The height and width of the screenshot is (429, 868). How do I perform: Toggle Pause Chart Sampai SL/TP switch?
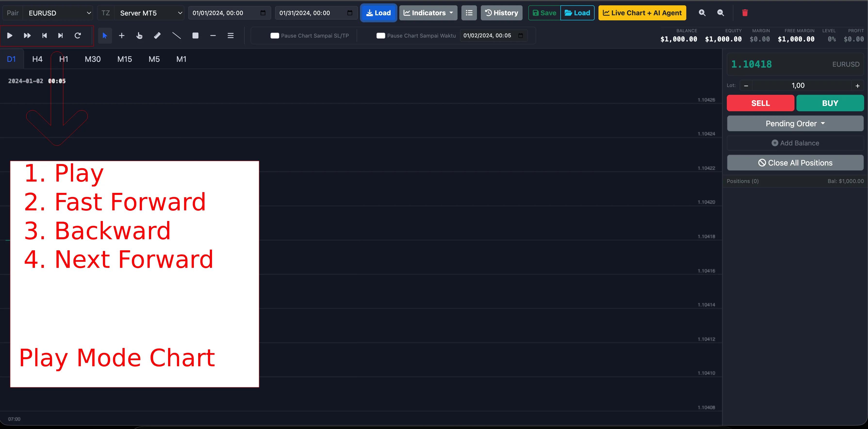275,36
